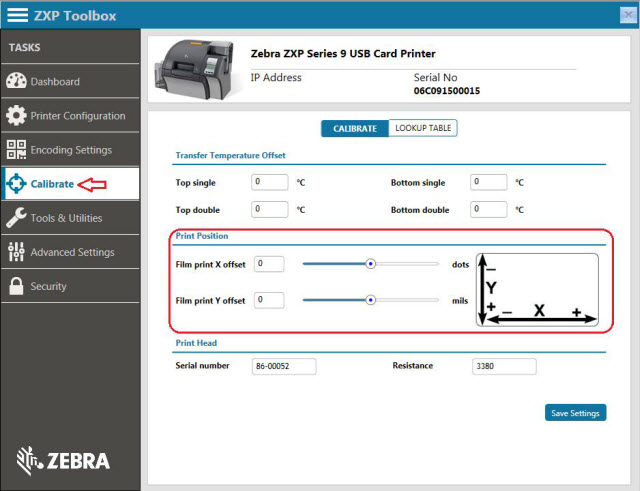The width and height of the screenshot is (640, 491).
Task: Click the Print Head serial number field
Action: click(284, 366)
